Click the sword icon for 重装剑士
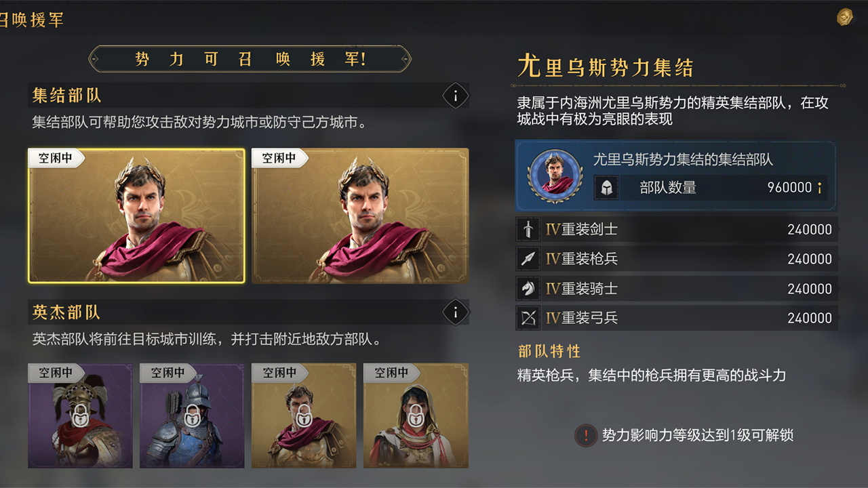Viewport: 868px width, 488px height. [528, 229]
